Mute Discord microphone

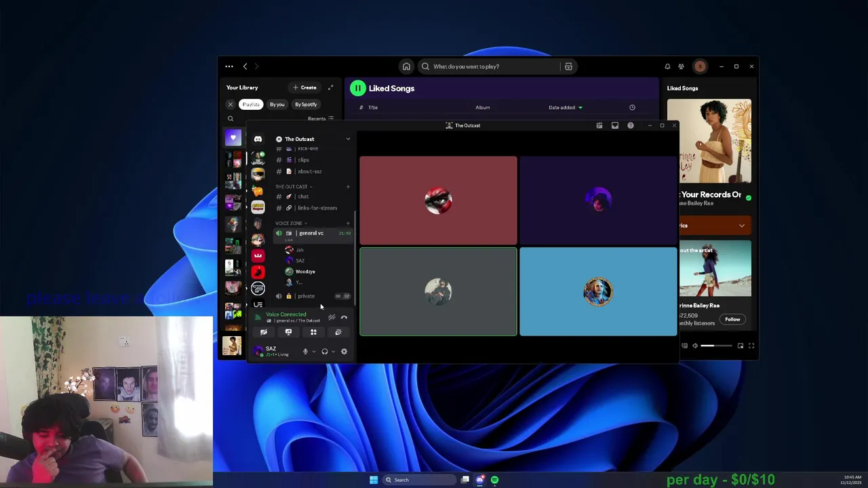click(305, 351)
